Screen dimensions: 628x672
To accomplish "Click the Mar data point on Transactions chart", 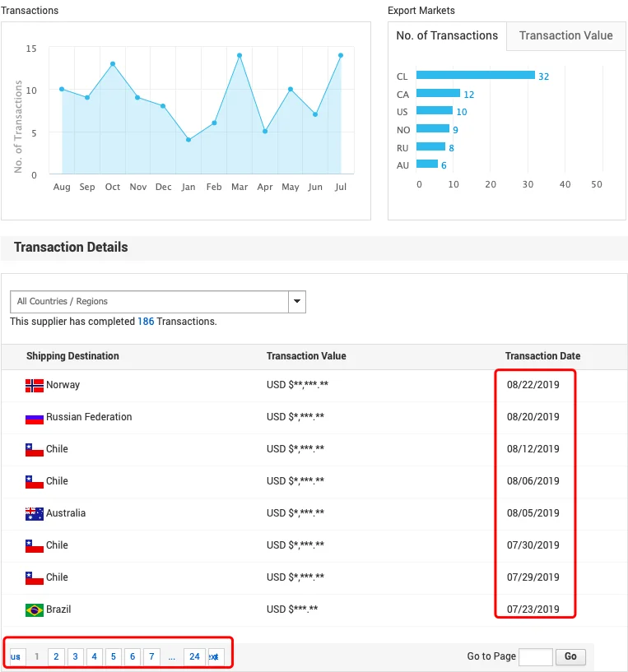I will point(240,56).
